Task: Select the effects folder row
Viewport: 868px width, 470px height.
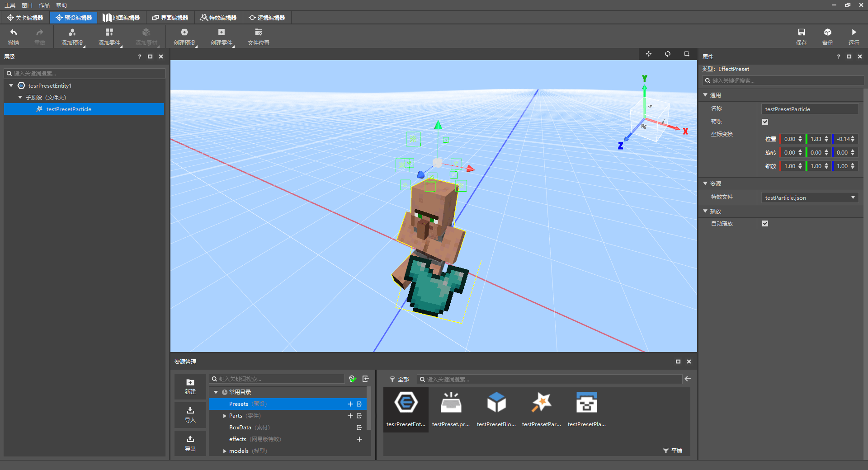Action: coord(288,439)
